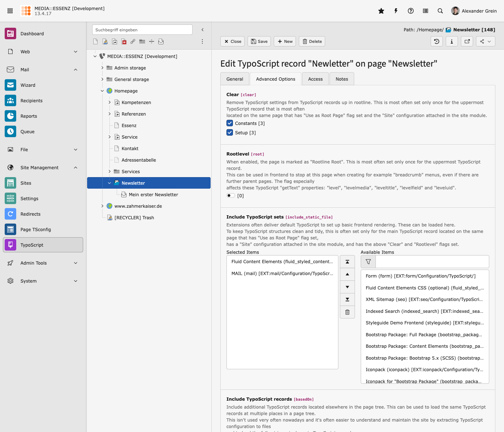Open page tree options three-dot menu
The height and width of the screenshot is (432, 504).
point(202,41)
